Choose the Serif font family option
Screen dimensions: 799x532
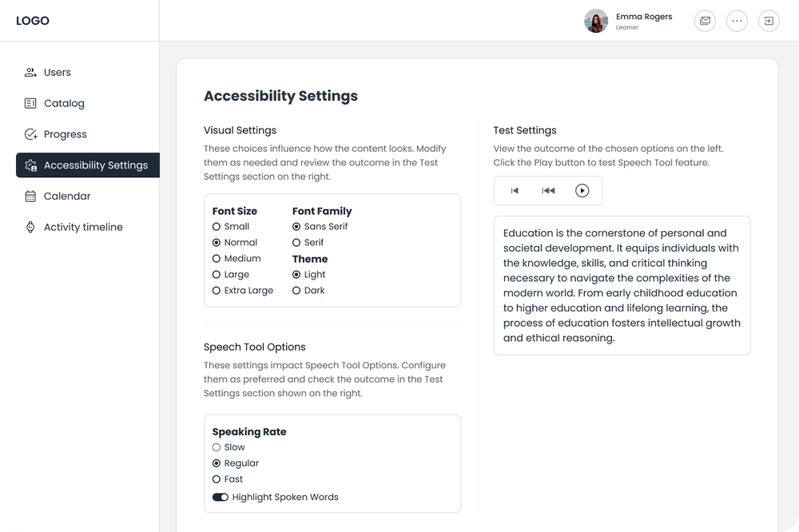(x=296, y=243)
